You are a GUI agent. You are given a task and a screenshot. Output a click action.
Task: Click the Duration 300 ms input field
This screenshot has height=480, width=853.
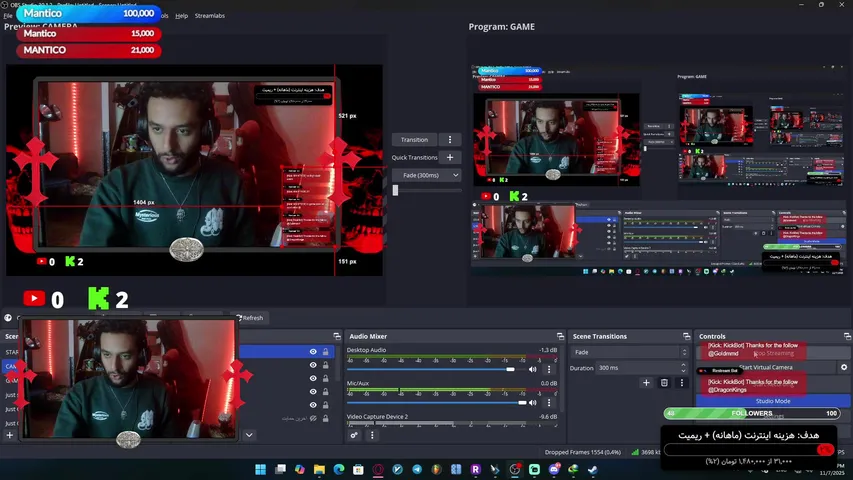tap(638, 368)
